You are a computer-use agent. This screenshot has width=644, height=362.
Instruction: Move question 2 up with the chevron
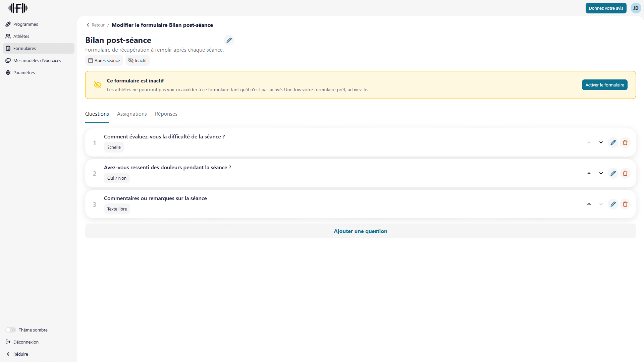tap(589, 173)
